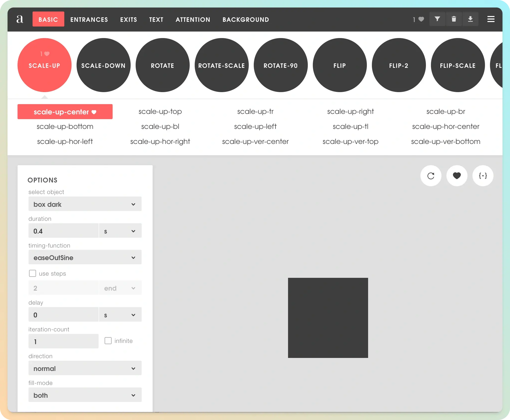Click the Animista logo icon
510x420 pixels.
click(20, 19)
